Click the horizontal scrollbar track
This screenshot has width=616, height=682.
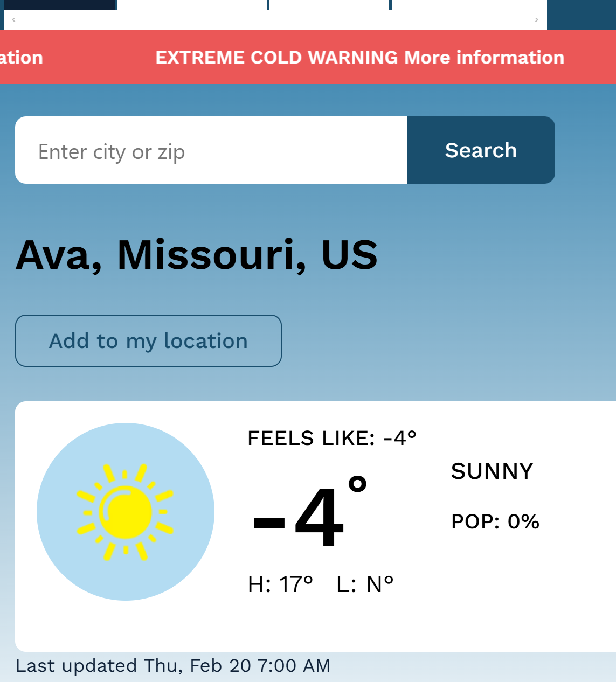275,19
